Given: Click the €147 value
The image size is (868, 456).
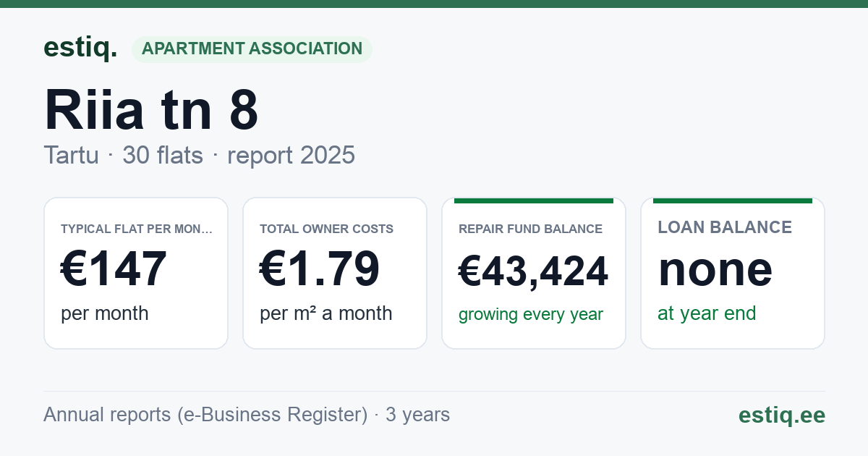Looking at the screenshot, I should 114,269.
